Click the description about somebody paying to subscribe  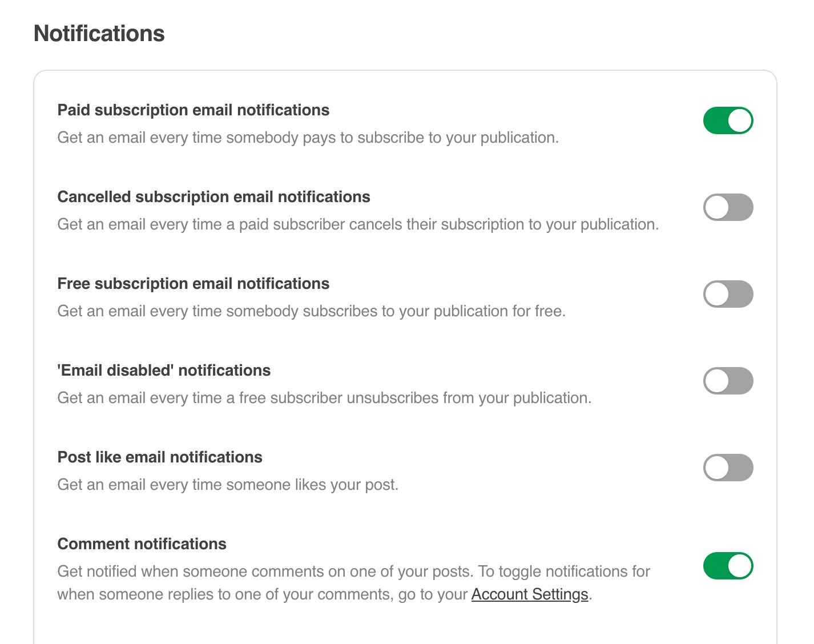(308, 138)
